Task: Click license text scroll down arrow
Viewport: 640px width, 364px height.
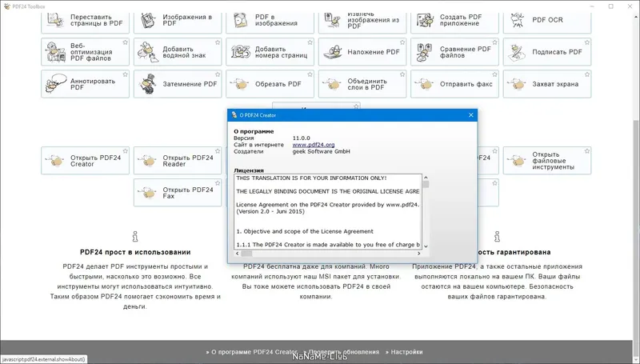Action: (426, 246)
